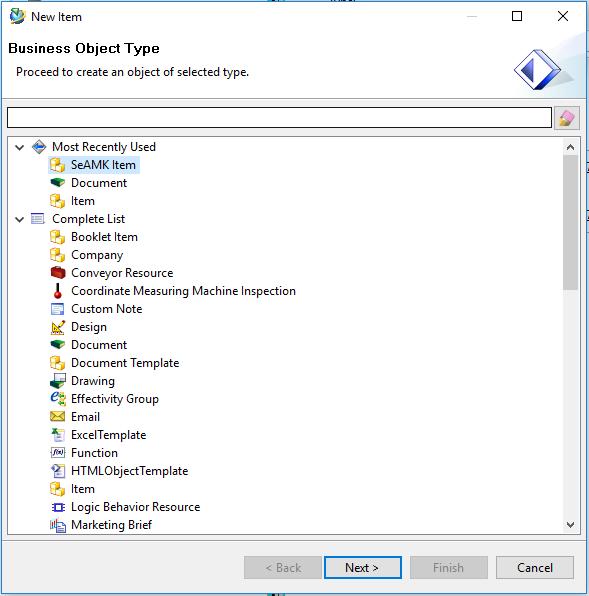Image resolution: width=589 pixels, height=596 pixels.
Task: Click the Coordinate Measuring Machine Inspection thermometer icon
Action: point(58,291)
